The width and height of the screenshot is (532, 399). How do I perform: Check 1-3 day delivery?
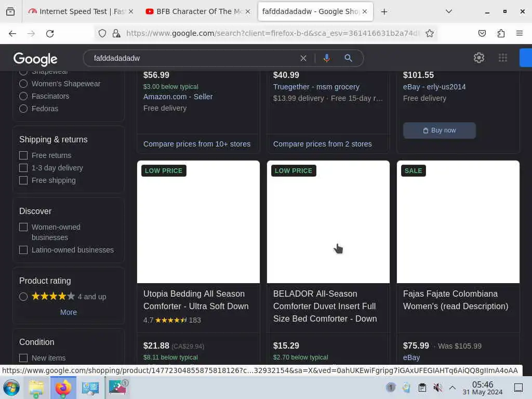23,168
